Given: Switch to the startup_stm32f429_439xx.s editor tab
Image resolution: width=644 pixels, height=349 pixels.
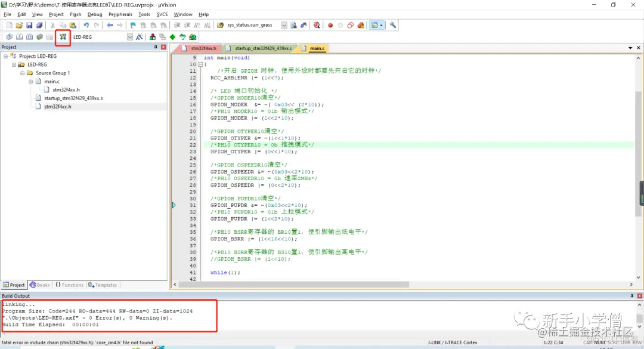Looking at the screenshot, I should pos(259,48).
